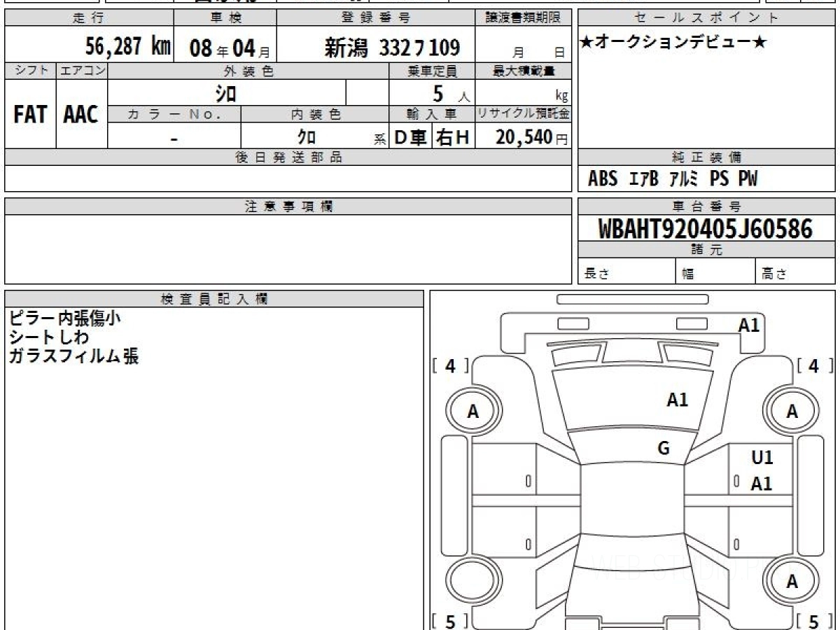Select PW in the equipment list
The height and width of the screenshot is (630, 840).
point(748,179)
